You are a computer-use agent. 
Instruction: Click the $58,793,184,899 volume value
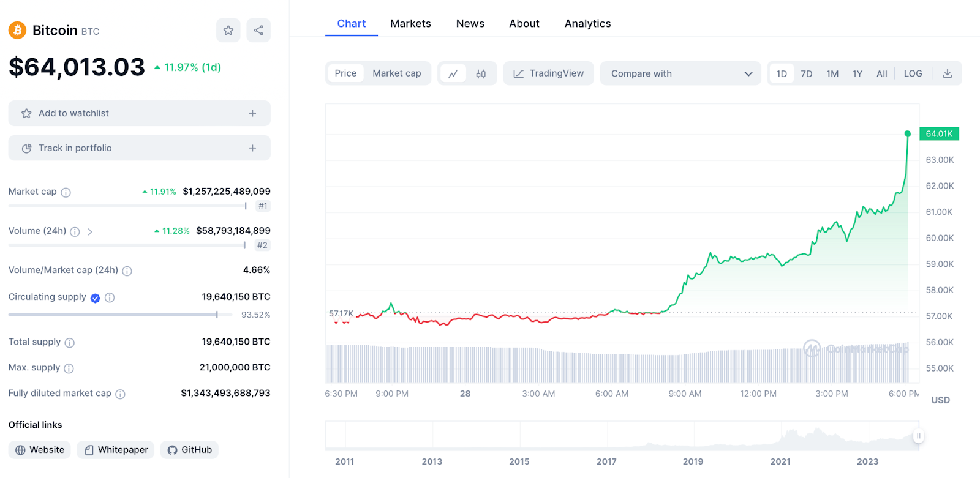[233, 231]
